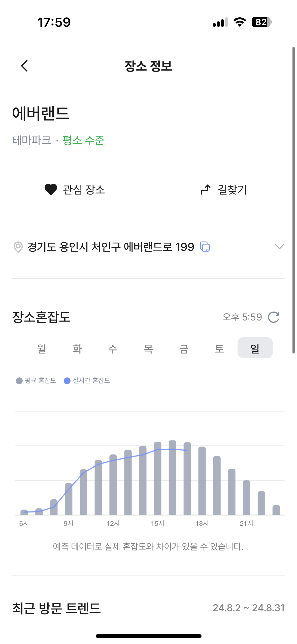Copy the address with copy icon
The height and width of the screenshot is (644, 297).
205,247
